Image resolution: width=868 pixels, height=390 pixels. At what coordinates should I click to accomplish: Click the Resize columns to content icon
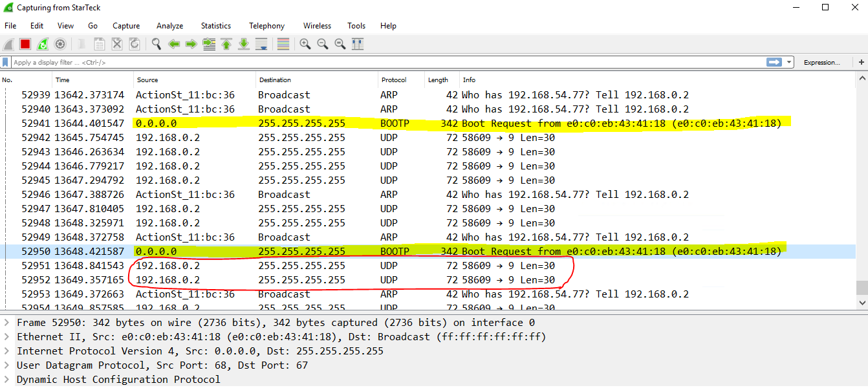tap(358, 44)
